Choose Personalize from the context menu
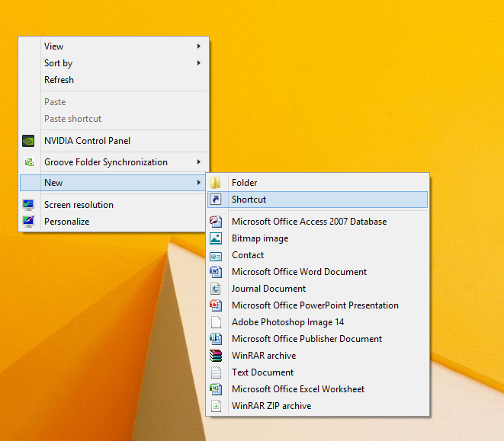The image size is (504, 441). coord(114,222)
